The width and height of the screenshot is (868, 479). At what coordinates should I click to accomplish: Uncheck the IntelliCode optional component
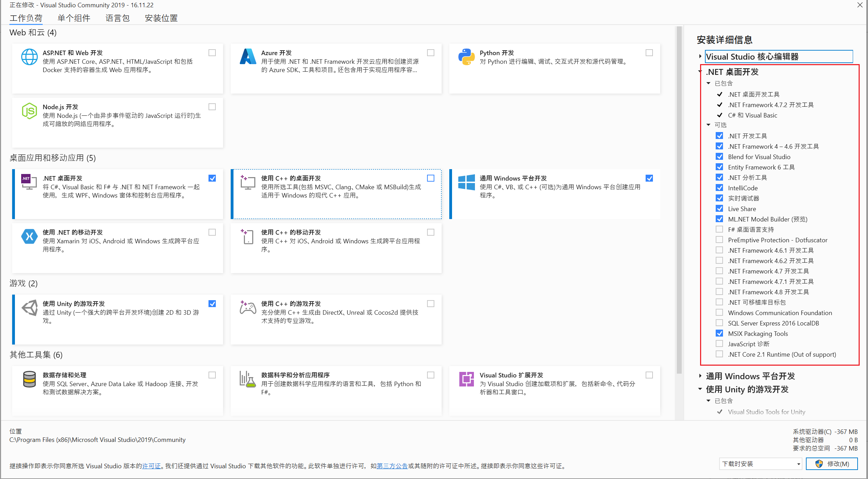(x=720, y=188)
